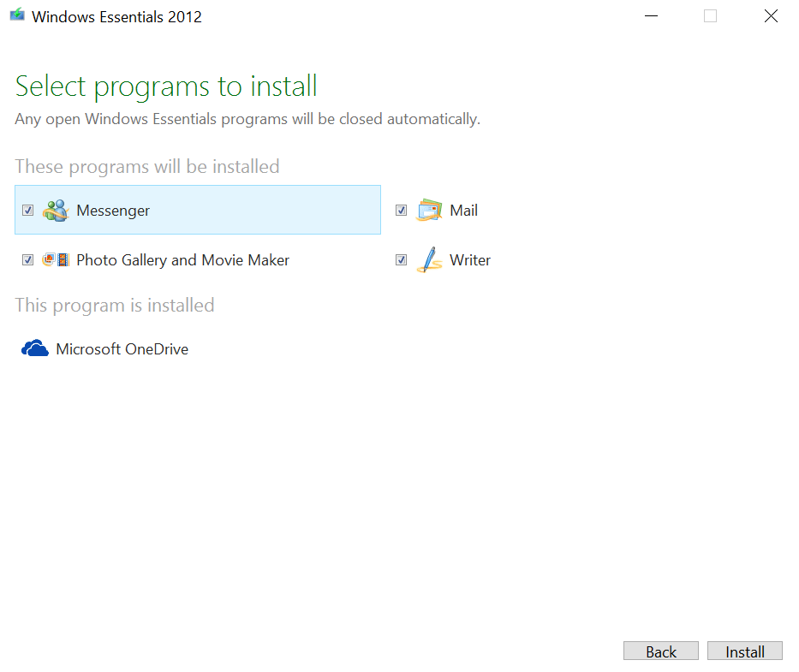Uncheck the Messenger checkbox
This screenshot has width=799, height=672.
[28, 211]
